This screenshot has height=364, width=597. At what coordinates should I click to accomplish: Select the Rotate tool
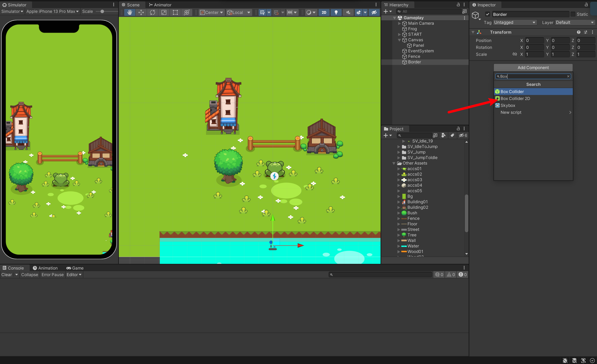coord(152,12)
